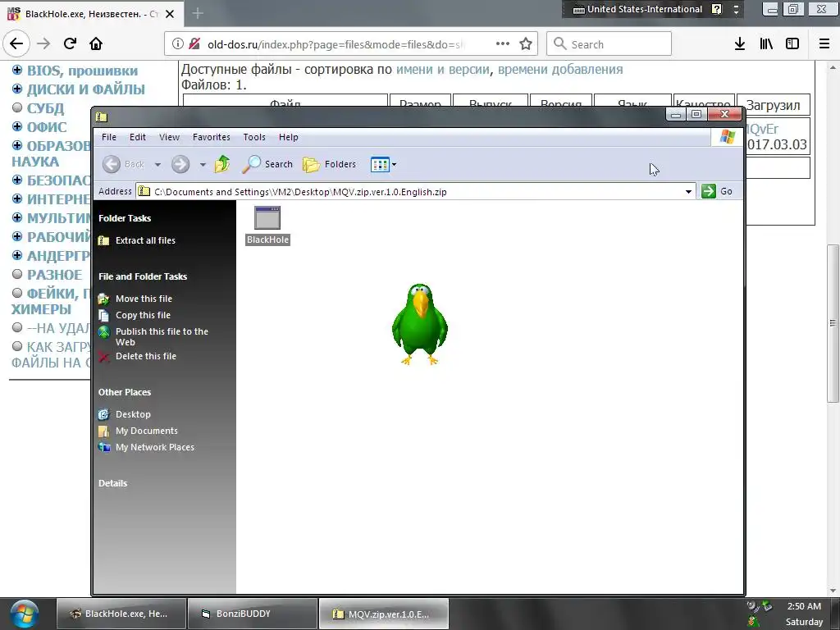Switch to MQV.zip taskbar button
This screenshot has width=840, height=630.
coord(384,614)
